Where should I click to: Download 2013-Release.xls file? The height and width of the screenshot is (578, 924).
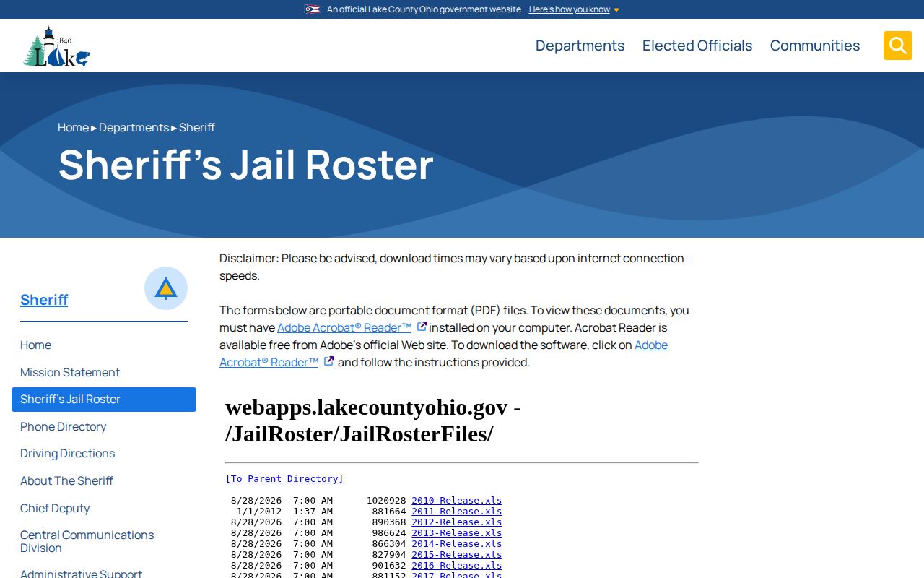click(456, 533)
